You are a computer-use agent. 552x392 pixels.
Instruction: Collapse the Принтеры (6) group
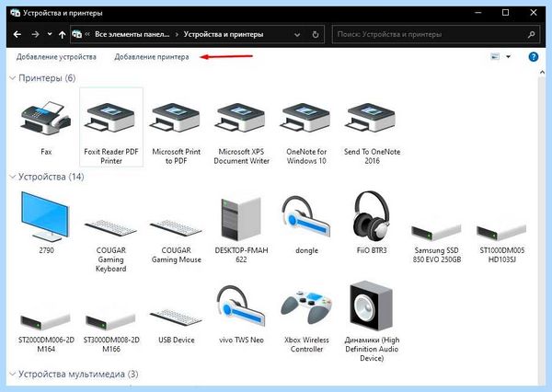click(x=13, y=78)
